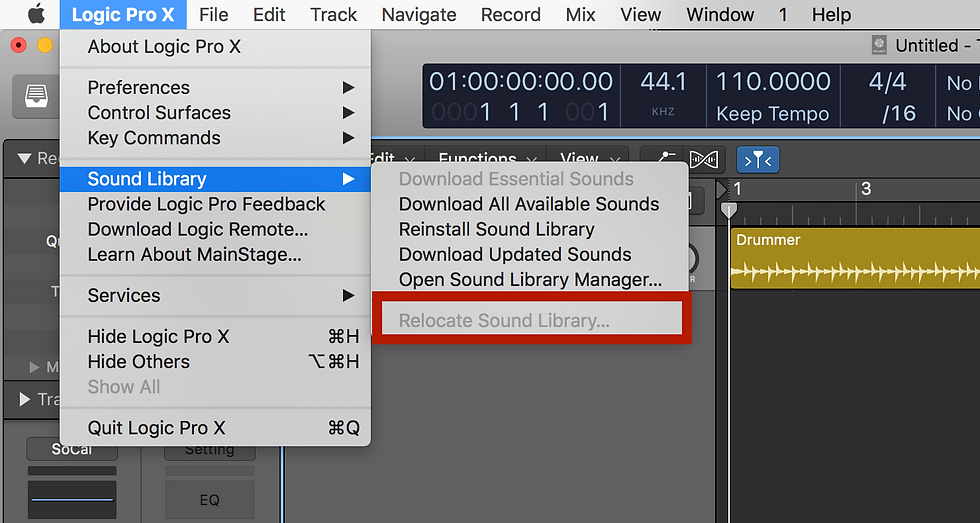
Task: Click the SoCal instrument slot button
Action: click(71, 449)
